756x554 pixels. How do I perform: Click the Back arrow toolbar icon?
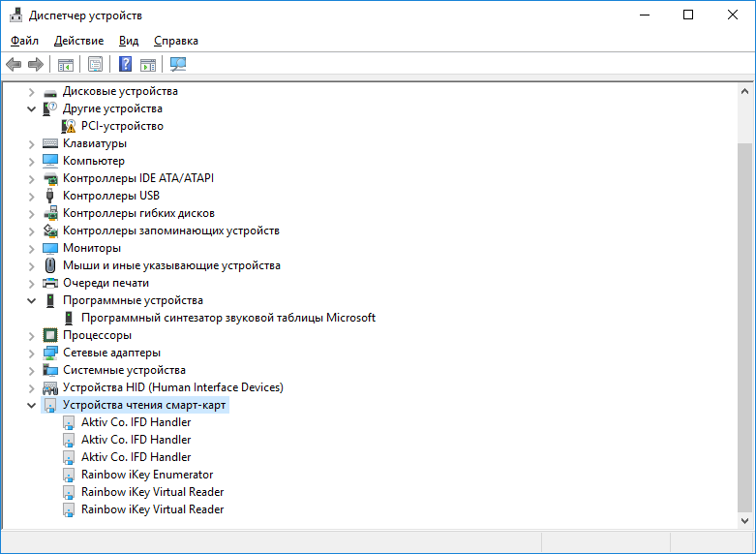pos(14,65)
